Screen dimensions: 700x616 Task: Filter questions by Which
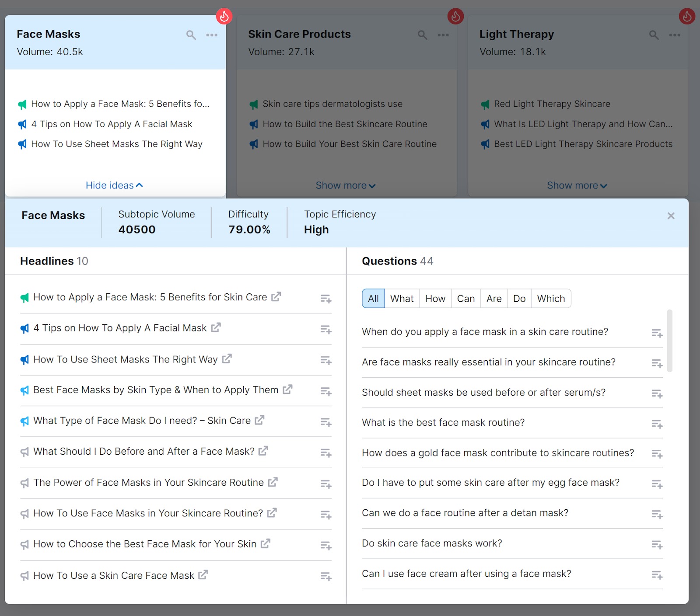click(x=551, y=298)
